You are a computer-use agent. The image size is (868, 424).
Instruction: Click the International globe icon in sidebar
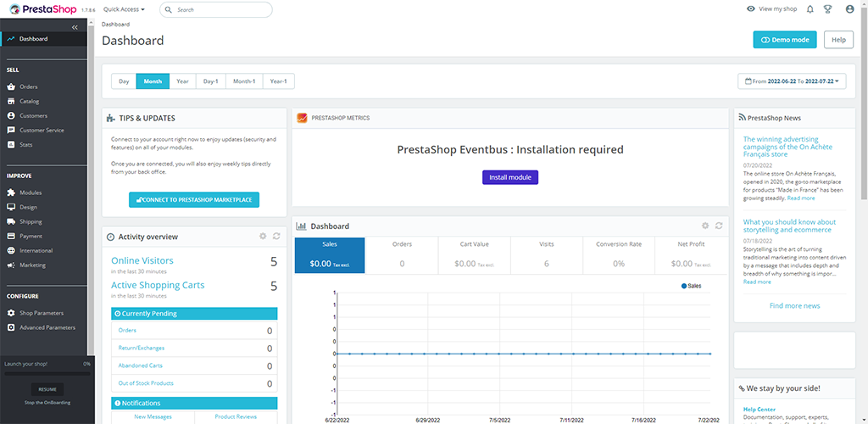tap(10, 250)
